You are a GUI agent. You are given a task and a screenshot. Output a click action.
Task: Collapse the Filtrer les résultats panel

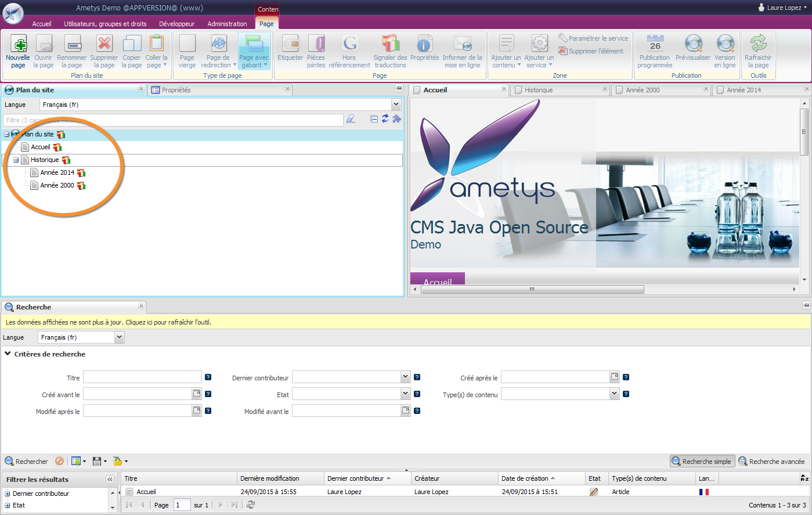click(x=110, y=480)
